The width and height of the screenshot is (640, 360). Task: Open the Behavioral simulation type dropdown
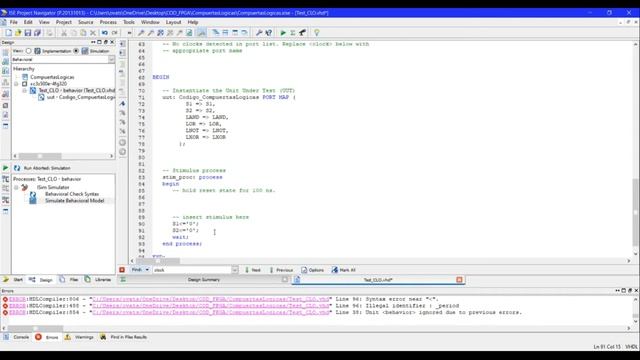click(x=111, y=60)
